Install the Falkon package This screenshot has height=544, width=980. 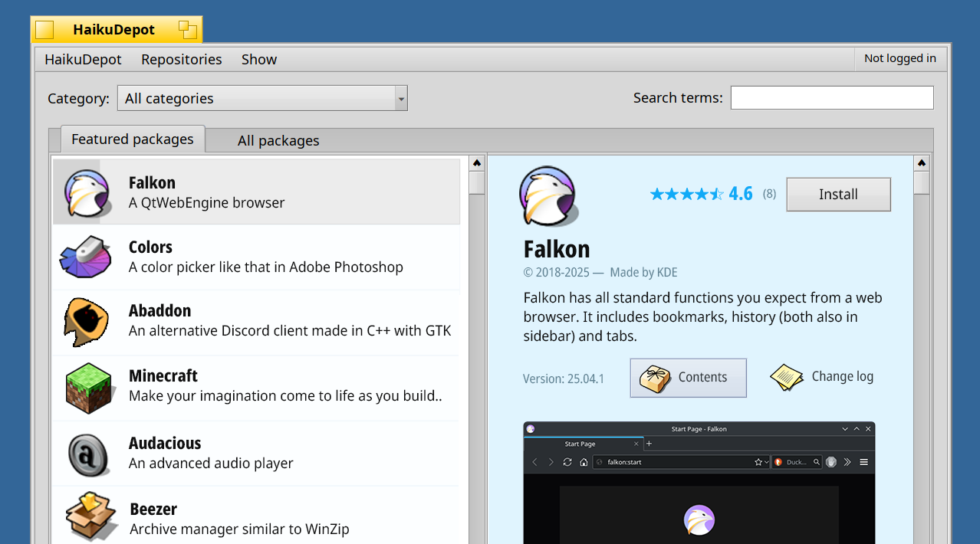tap(839, 195)
